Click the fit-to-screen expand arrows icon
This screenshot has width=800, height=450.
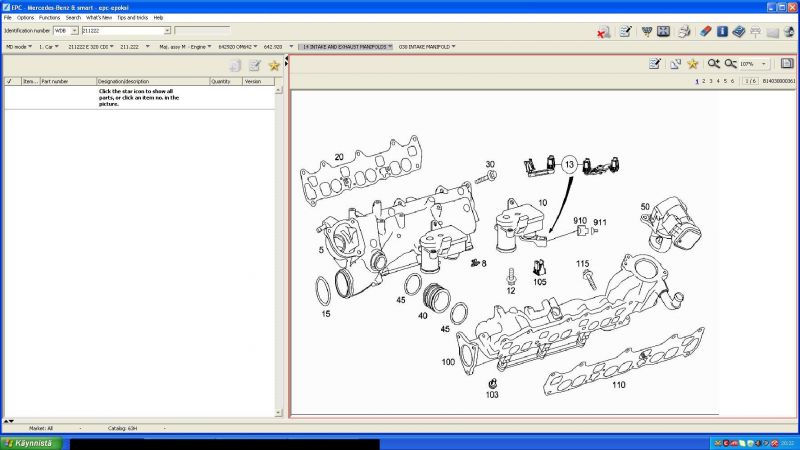tap(663, 32)
